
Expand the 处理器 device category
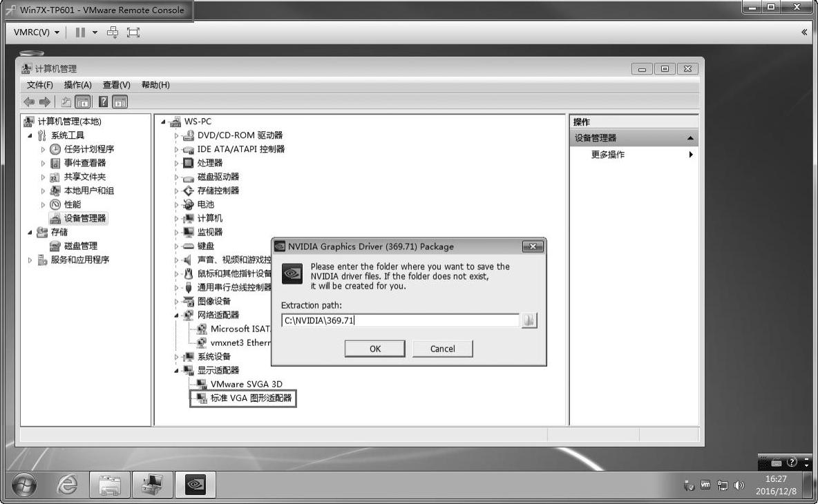point(176,163)
